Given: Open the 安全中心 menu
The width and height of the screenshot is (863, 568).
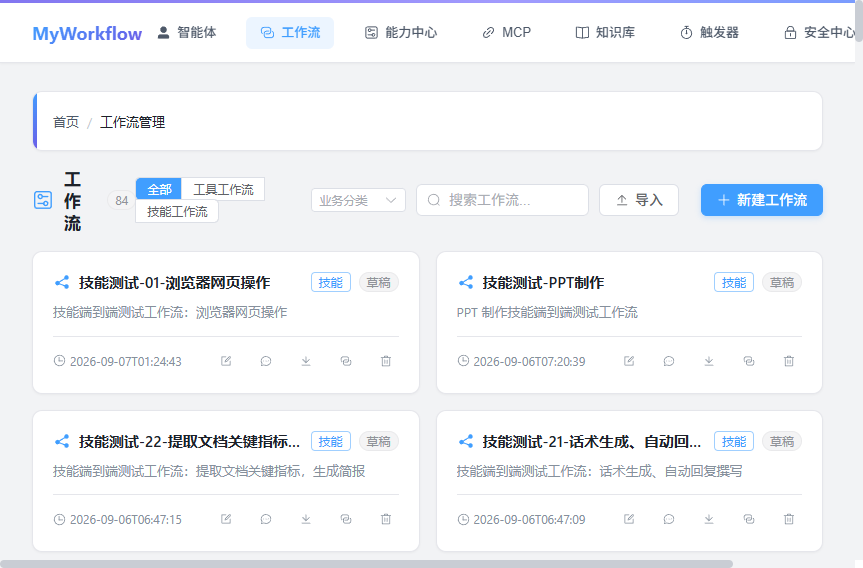Looking at the screenshot, I should 820,32.
